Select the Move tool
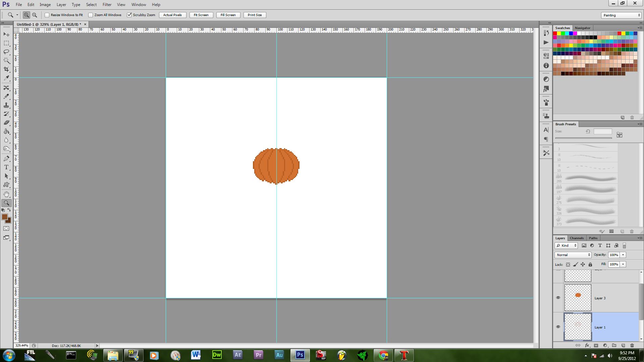Screen dimensions: 644x362 [x=6, y=35]
